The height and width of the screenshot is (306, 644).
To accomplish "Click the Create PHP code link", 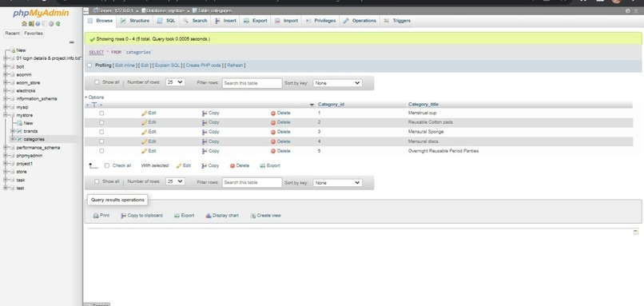I will click(x=203, y=66).
